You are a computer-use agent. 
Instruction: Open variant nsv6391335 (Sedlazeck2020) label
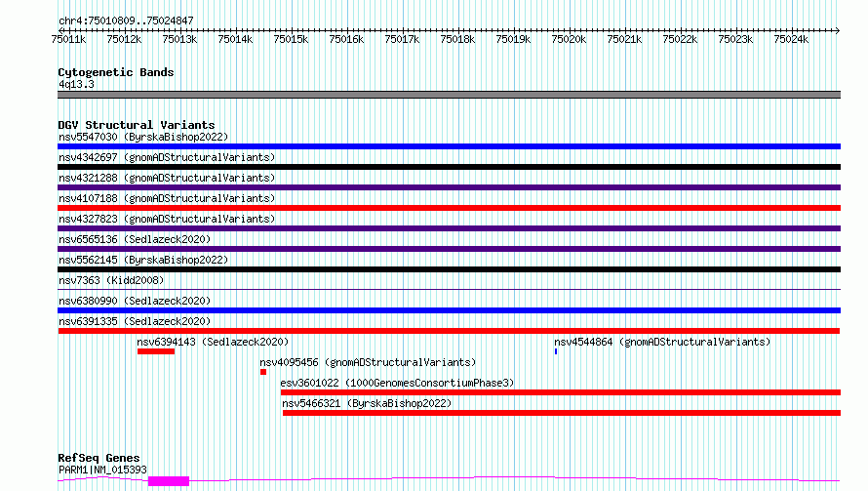coord(135,321)
